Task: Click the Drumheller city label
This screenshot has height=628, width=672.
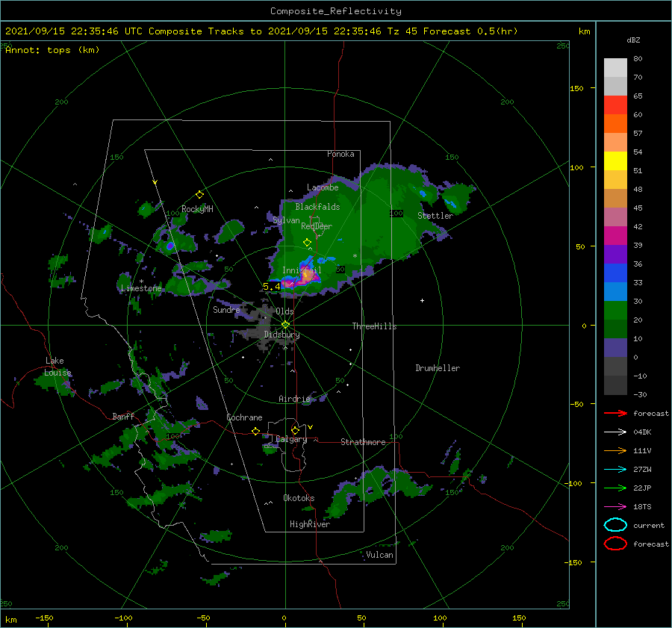Action: pyautogui.click(x=438, y=368)
